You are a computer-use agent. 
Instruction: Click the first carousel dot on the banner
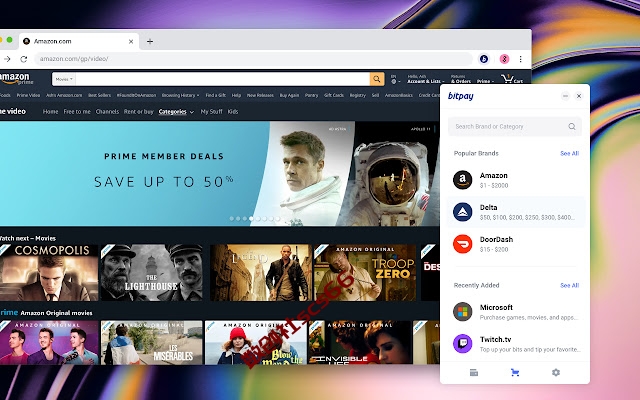pyautogui.click(x=232, y=219)
